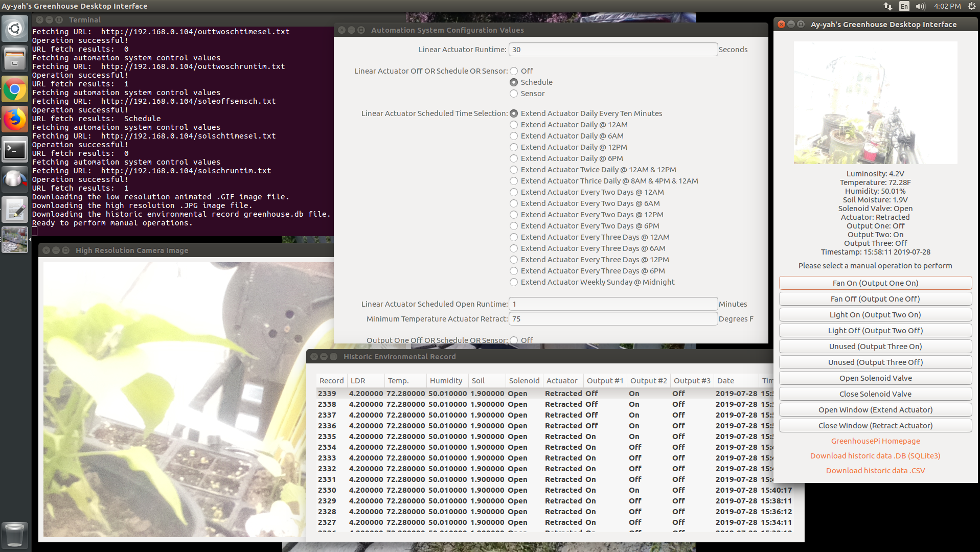This screenshot has height=552, width=980.
Task: Select Linear Actuator Schedule radio button
Action: click(x=514, y=82)
